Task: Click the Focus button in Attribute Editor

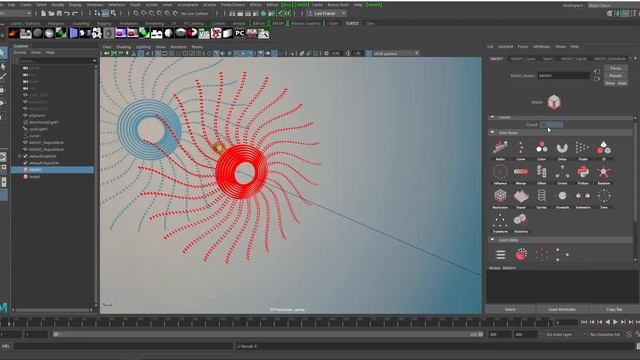Action: pyautogui.click(x=616, y=69)
